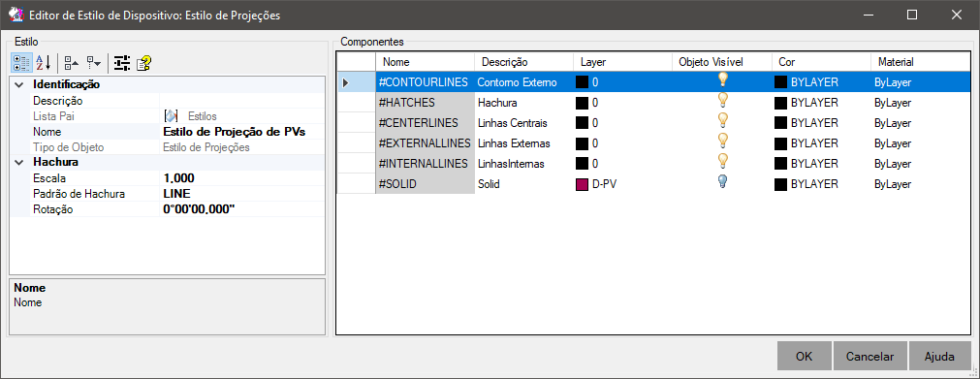Select the #INTERNALLINES name cell
Screen dimensions: 980x379
pos(425,164)
